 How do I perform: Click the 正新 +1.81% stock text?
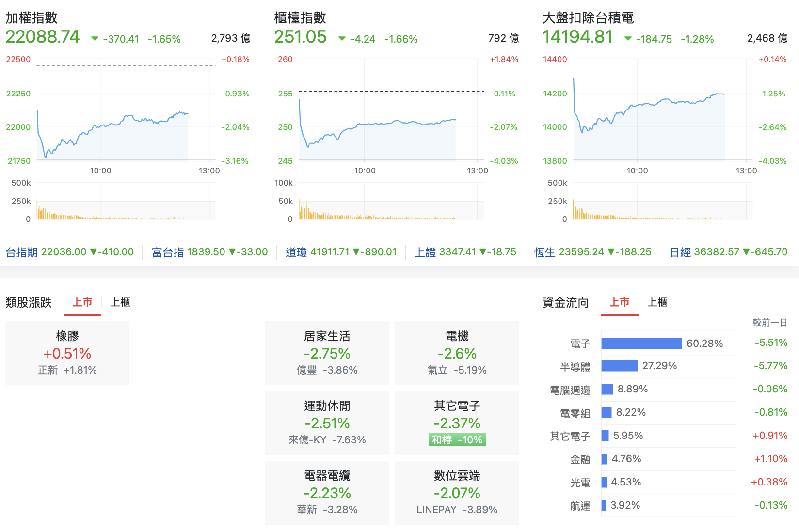click(67, 370)
